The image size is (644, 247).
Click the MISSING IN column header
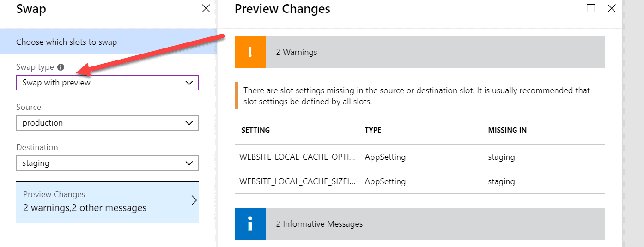click(507, 130)
